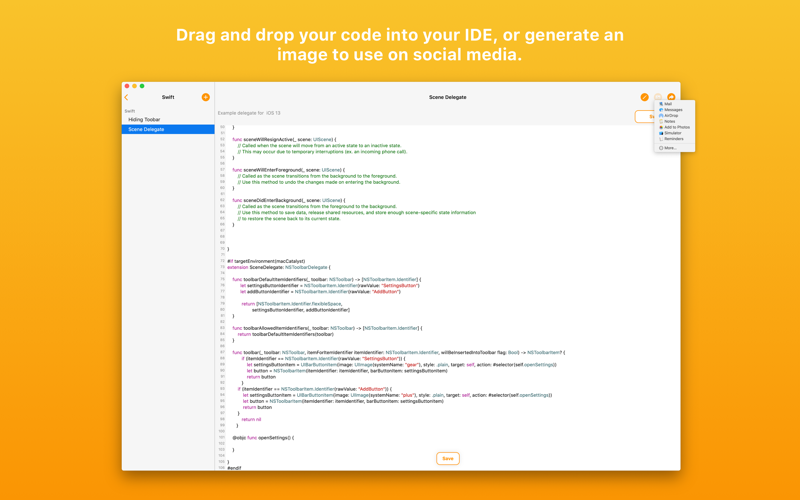Screen dimensions: 800x500
Task: Choose AirDrop in the share menu
Action: 674,115
